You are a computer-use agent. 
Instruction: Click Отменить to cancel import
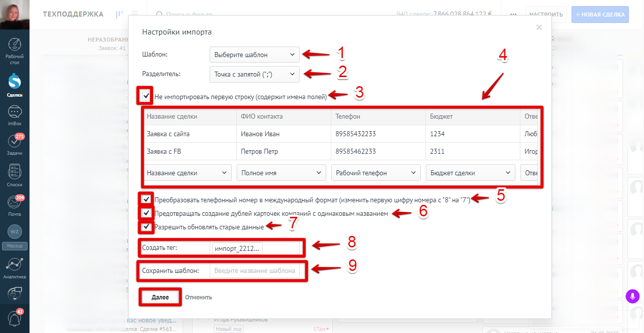tap(199, 297)
